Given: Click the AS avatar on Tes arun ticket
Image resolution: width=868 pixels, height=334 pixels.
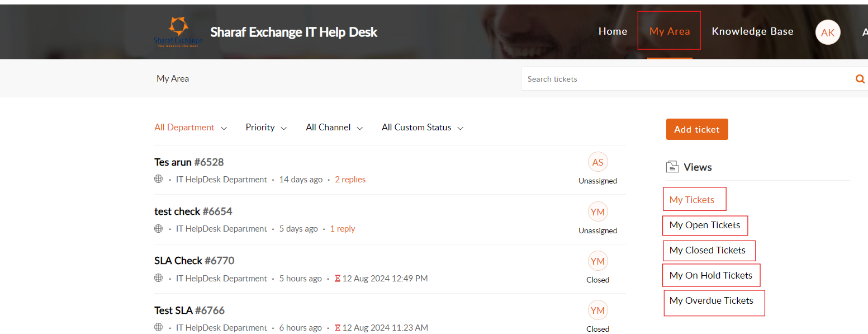Looking at the screenshot, I should pyautogui.click(x=597, y=162).
